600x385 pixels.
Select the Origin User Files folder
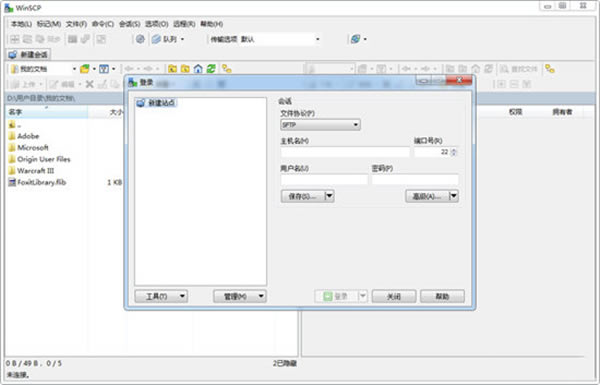(x=39, y=159)
